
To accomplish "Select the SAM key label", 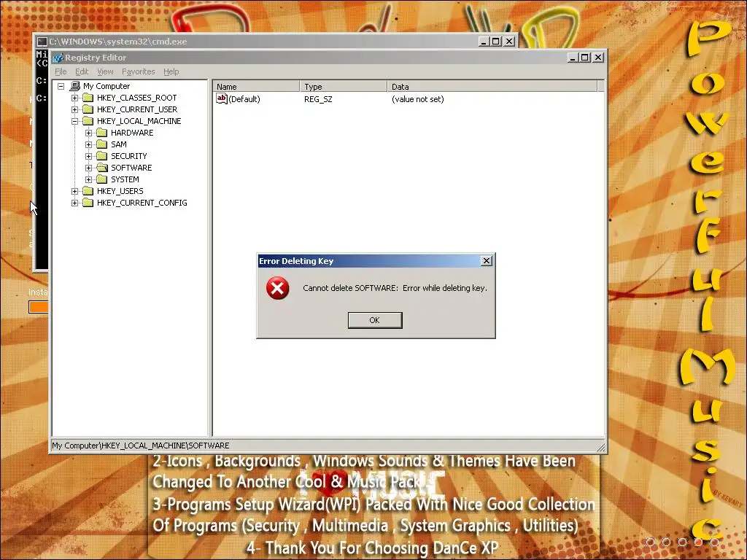I will [119, 144].
